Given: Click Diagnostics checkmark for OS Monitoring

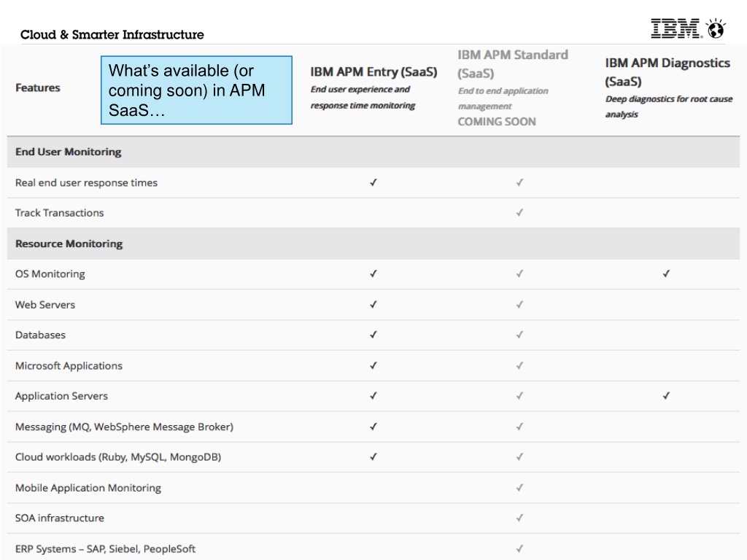Looking at the screenshot, I should coord(667,274).
